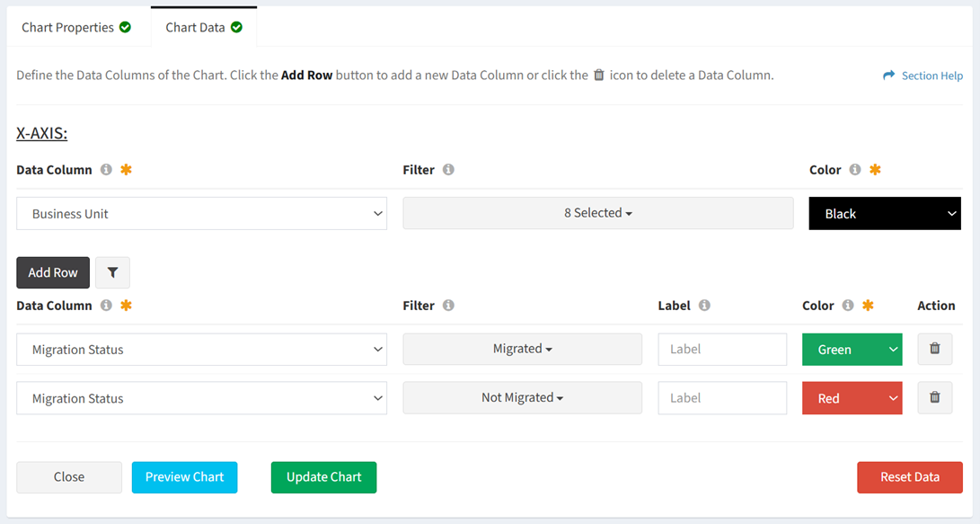This screenshot has height=524, width=980.
Task: Open the Not Migrated filter dropdown
Action: 523,397
